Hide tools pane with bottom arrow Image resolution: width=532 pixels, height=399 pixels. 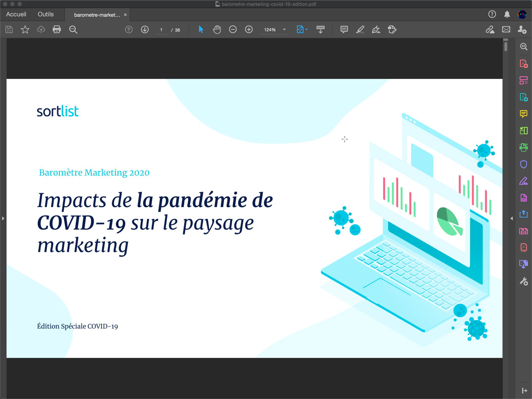click(525, 391)
